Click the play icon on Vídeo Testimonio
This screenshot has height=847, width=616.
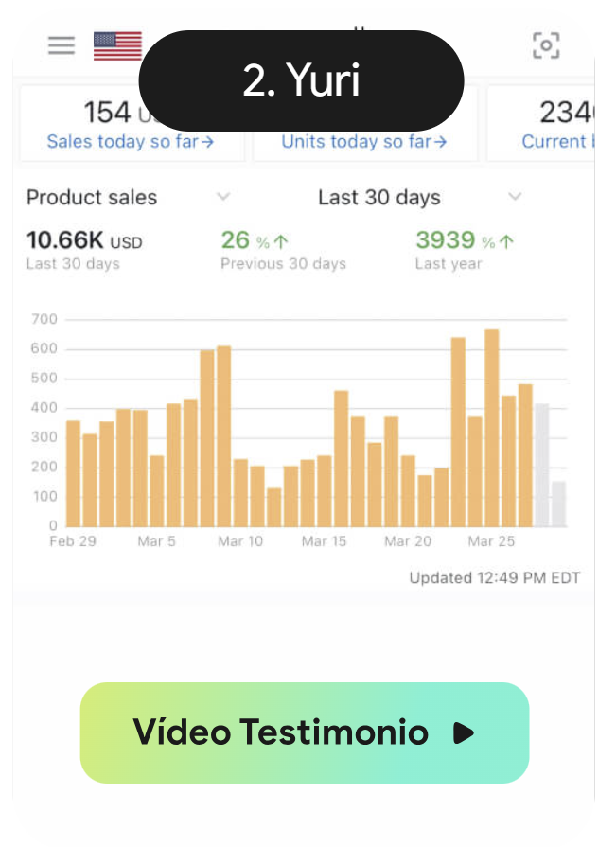click(x=463, y=732)
